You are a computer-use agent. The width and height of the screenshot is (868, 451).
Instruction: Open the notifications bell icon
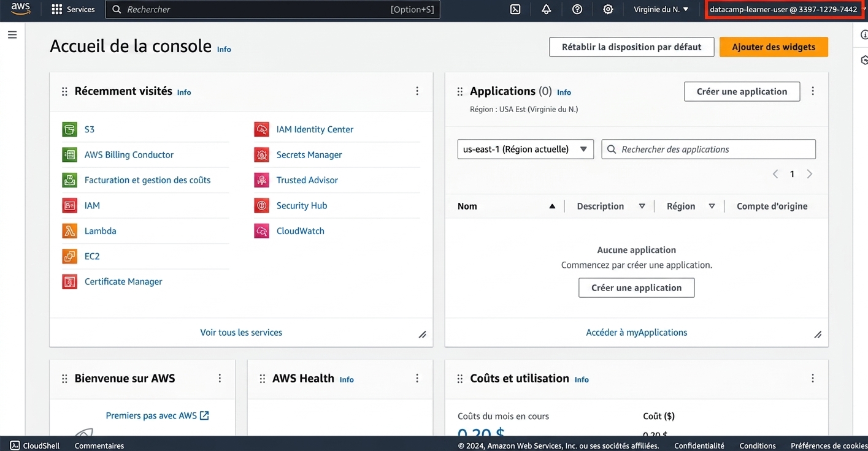tap(546, 9)
